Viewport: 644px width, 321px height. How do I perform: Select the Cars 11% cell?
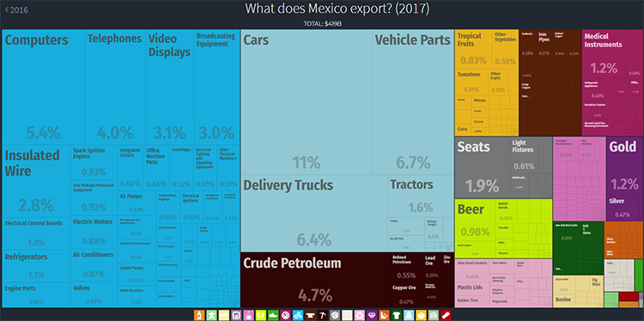tap(307, 102)
